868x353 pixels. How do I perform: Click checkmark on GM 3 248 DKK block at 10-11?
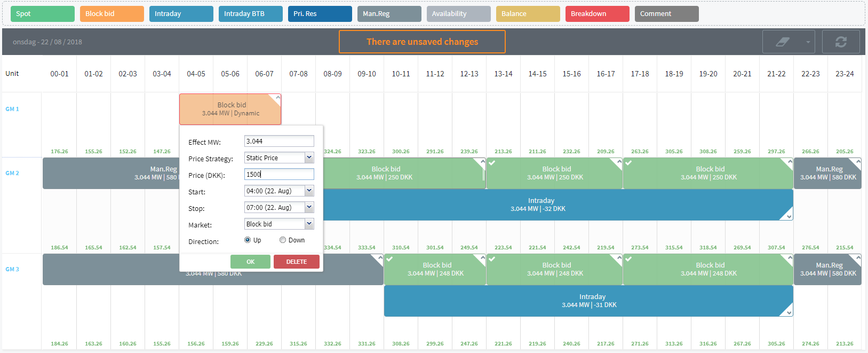389,259
